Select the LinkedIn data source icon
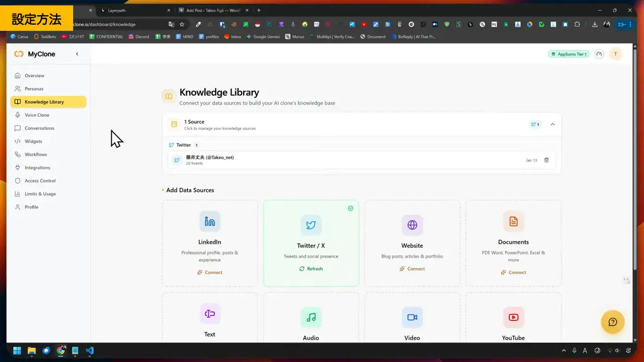 point(209,221)
